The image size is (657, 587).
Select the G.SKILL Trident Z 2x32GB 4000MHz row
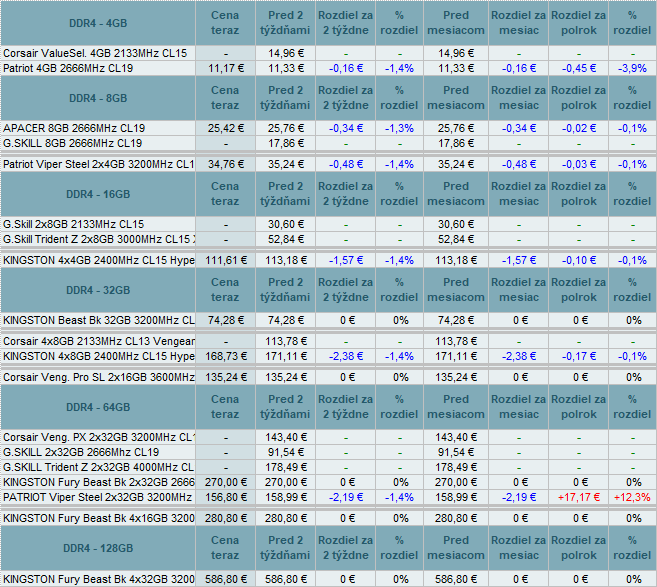tap(328, 467)
